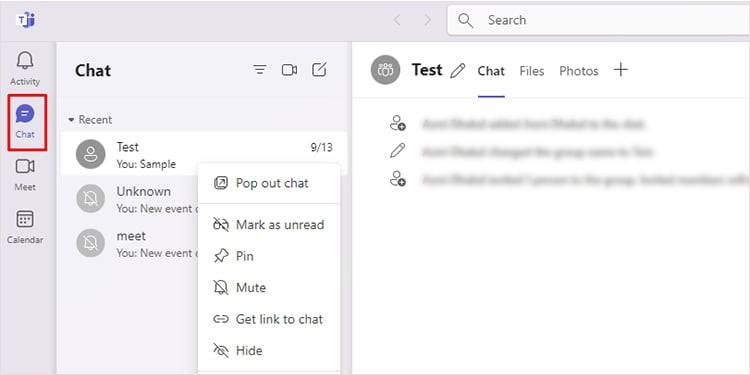Image resolution: width=750 pixels, height=375 pixels.
Task: Start a new chat with compose icon
Action: [x=319, y=70]
